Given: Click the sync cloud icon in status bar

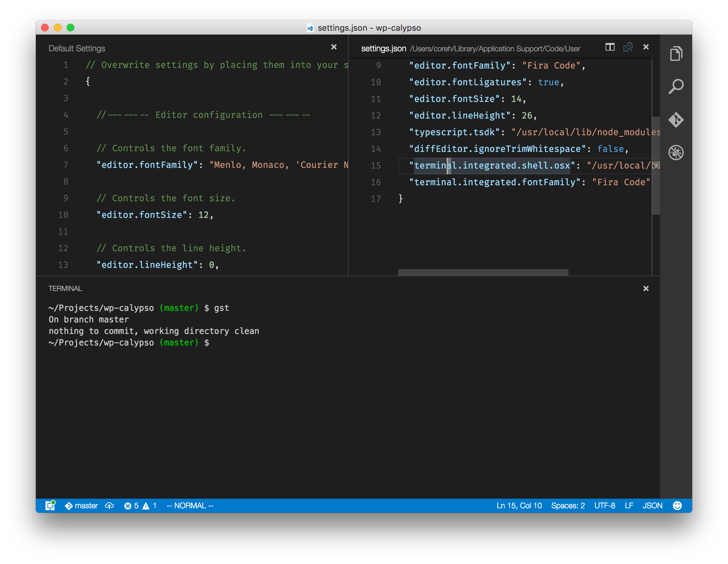Looking at the screenshot, I should pos(109,506).
